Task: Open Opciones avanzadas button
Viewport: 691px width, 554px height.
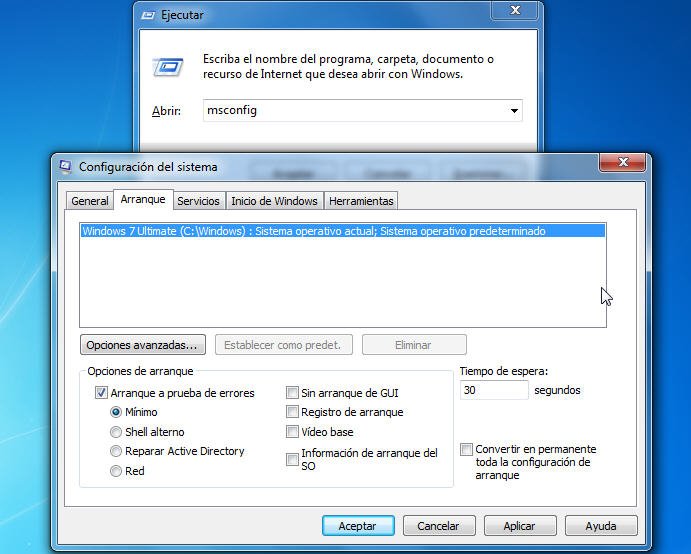Action: click(143, 345)
